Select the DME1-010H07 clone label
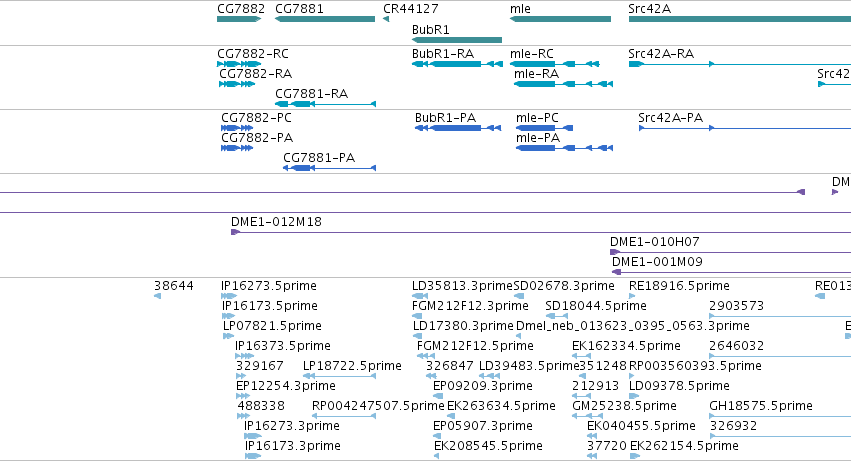The image size is (851, 461). [655, 242]
